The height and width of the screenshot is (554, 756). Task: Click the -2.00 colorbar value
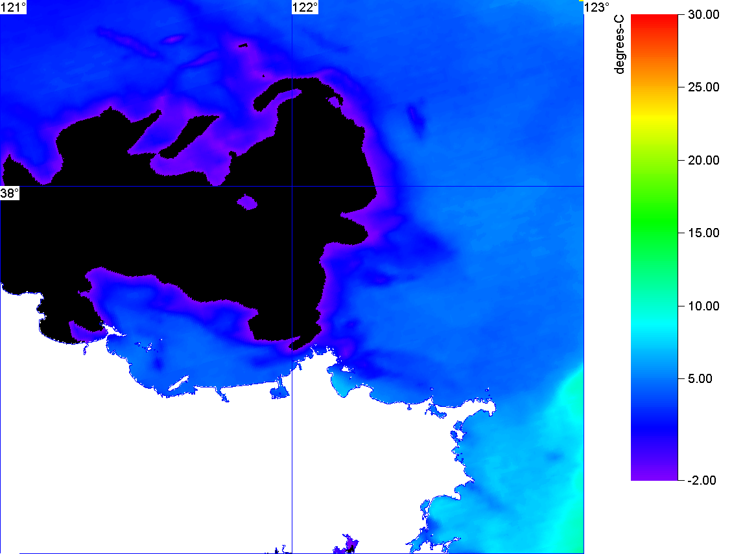click(x=702, y=480)
